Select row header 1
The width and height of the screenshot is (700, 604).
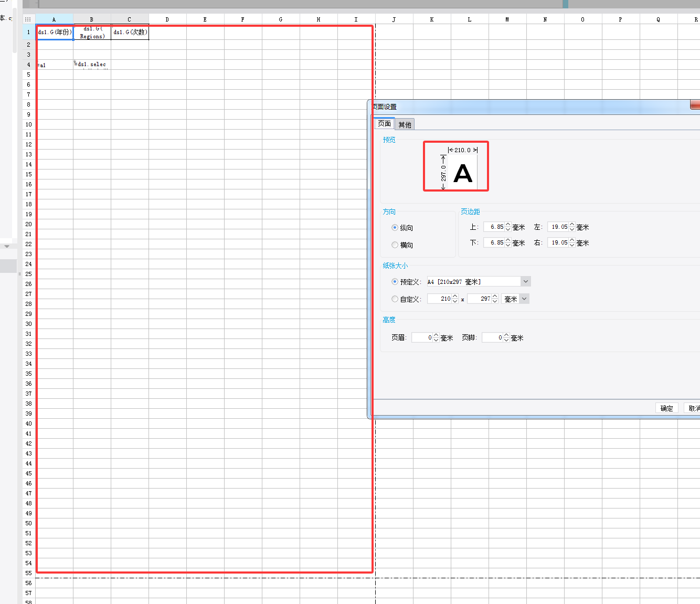point(28,32)
